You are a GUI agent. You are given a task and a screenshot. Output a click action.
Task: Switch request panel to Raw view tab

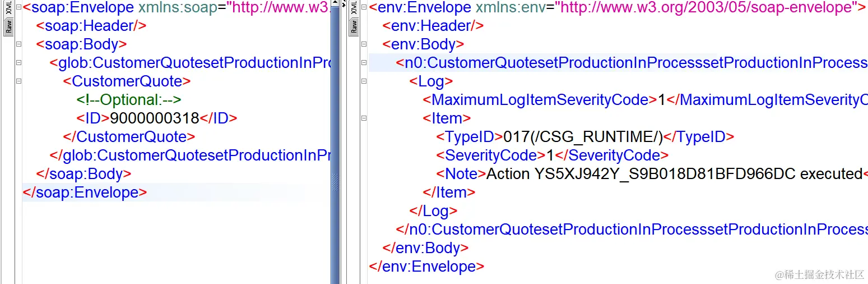tap(8, 26)
